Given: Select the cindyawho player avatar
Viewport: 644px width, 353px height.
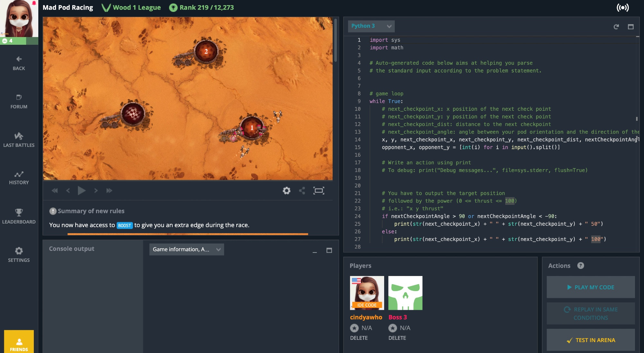Looking at the screenshot, I should tap(367, 293).
